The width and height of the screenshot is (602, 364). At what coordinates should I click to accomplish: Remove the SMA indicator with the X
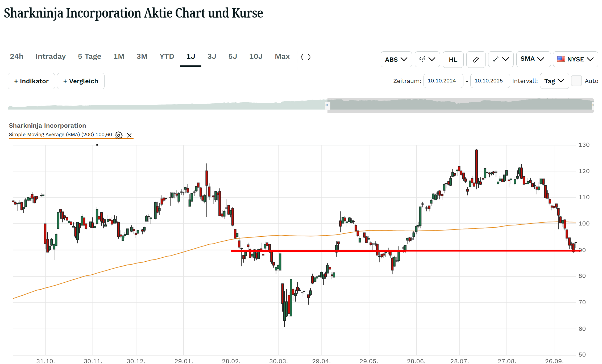[129, 135]
